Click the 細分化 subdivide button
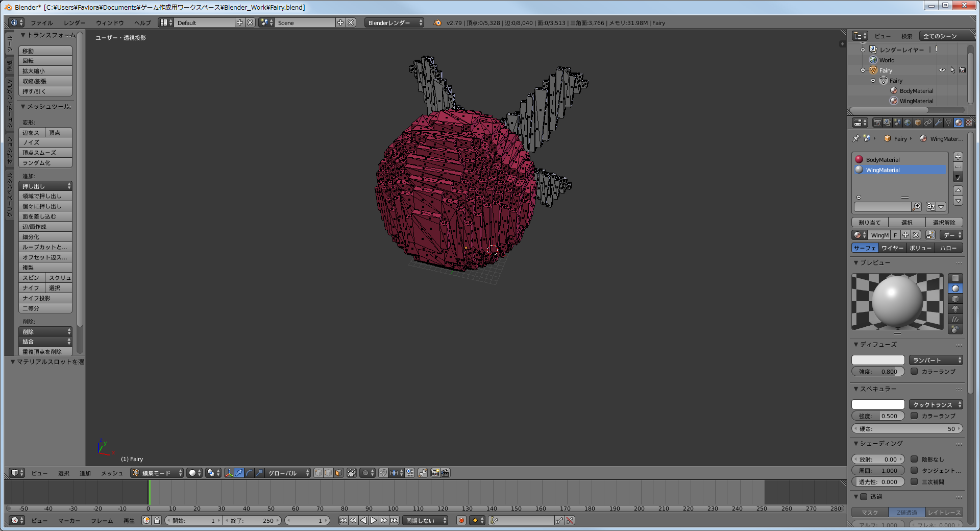The image size is (980, 531). click(45, 237)
